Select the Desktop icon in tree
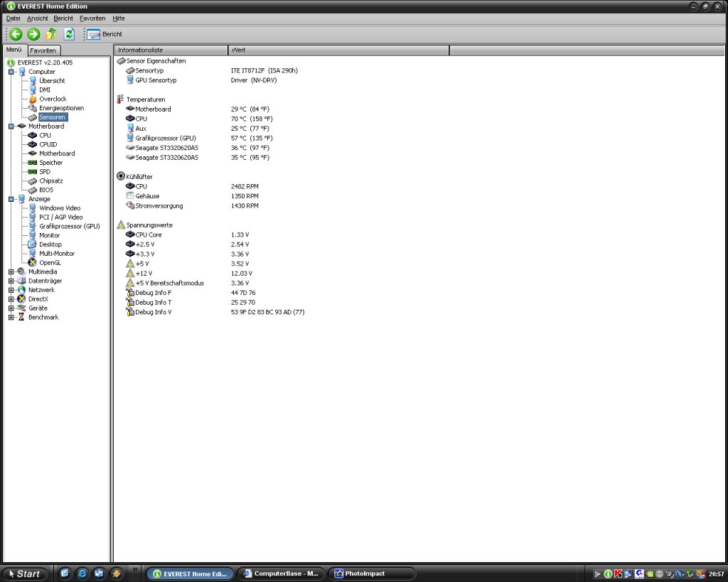Screen dimensions: 728x582 coord(33,244)
